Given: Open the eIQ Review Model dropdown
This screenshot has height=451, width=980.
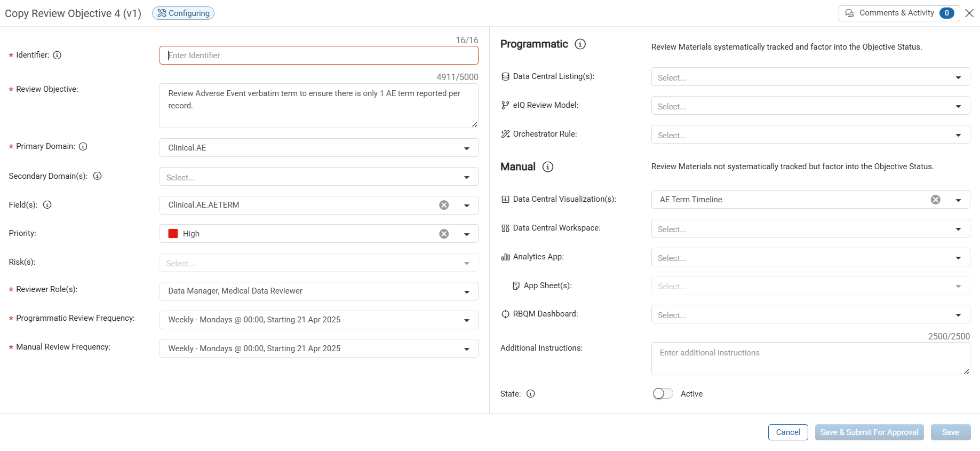Looking at the screenshot, I should point(810,106).
